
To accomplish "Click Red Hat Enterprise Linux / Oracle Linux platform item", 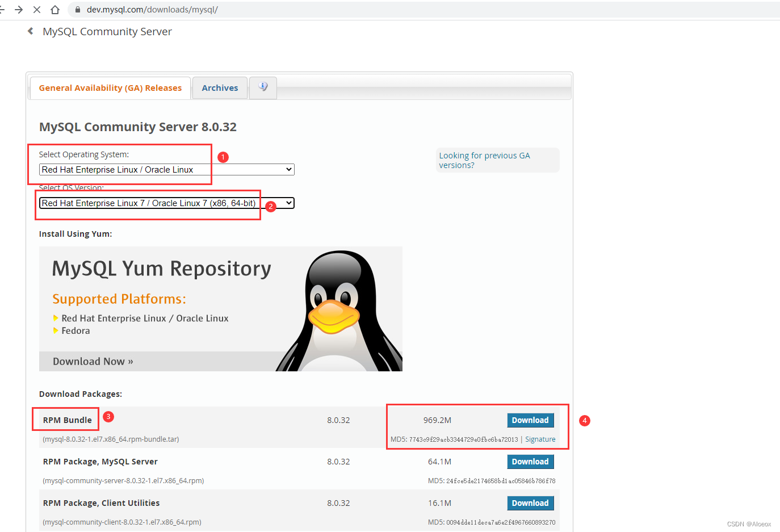I will (145, 319).
